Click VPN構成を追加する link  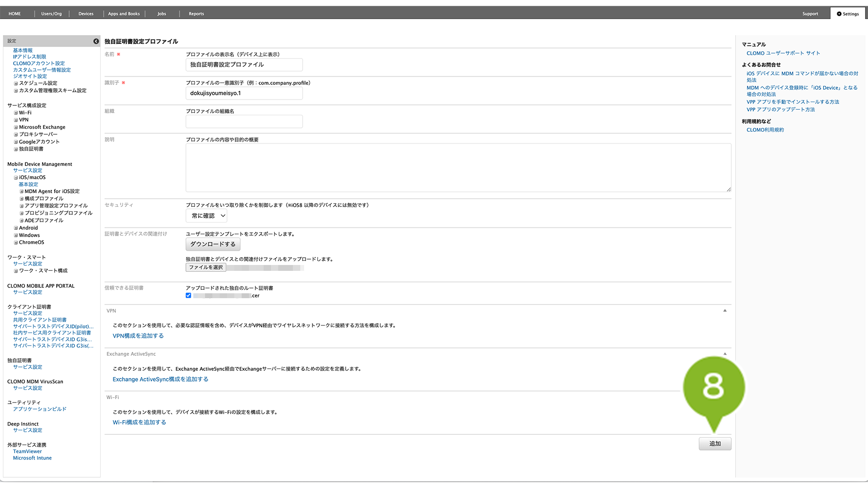(x=138, y=336)
